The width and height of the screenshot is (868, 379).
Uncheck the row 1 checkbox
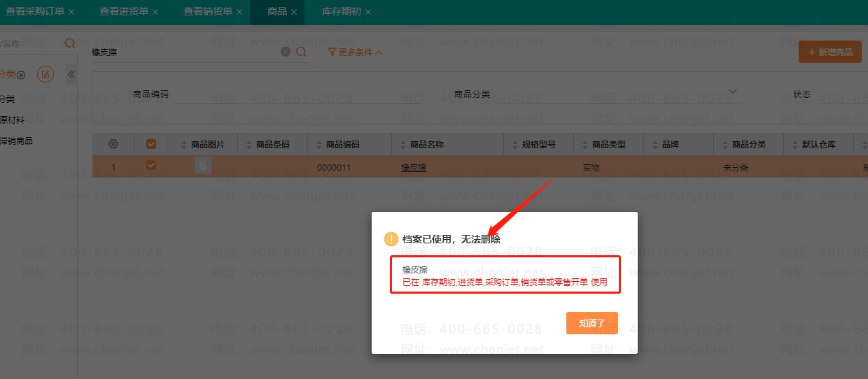(x=150, y=166)
